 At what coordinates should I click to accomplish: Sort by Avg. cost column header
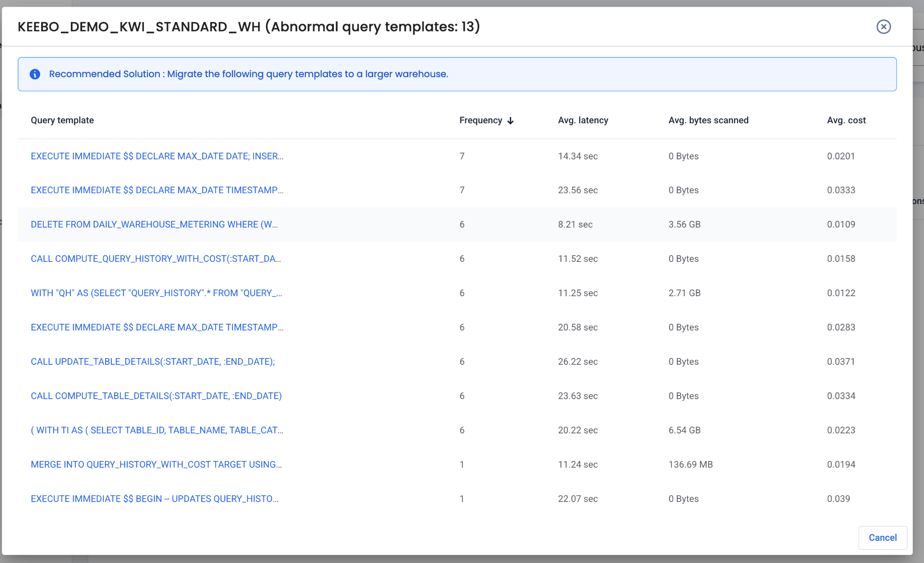pyautogui.click(x=846, y=121)
